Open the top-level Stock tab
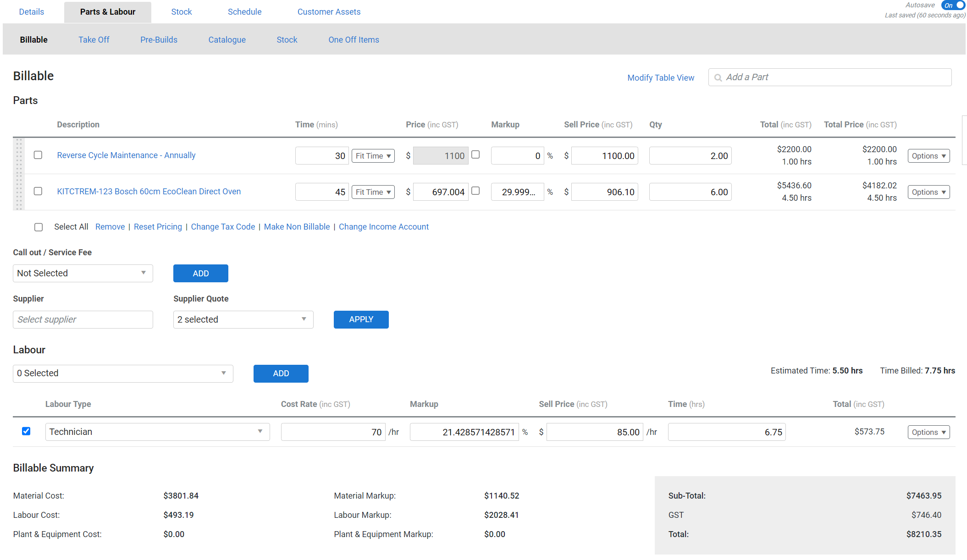Image resolution: width=967 pixels, height=560 pixels. (x=182, y=12)
